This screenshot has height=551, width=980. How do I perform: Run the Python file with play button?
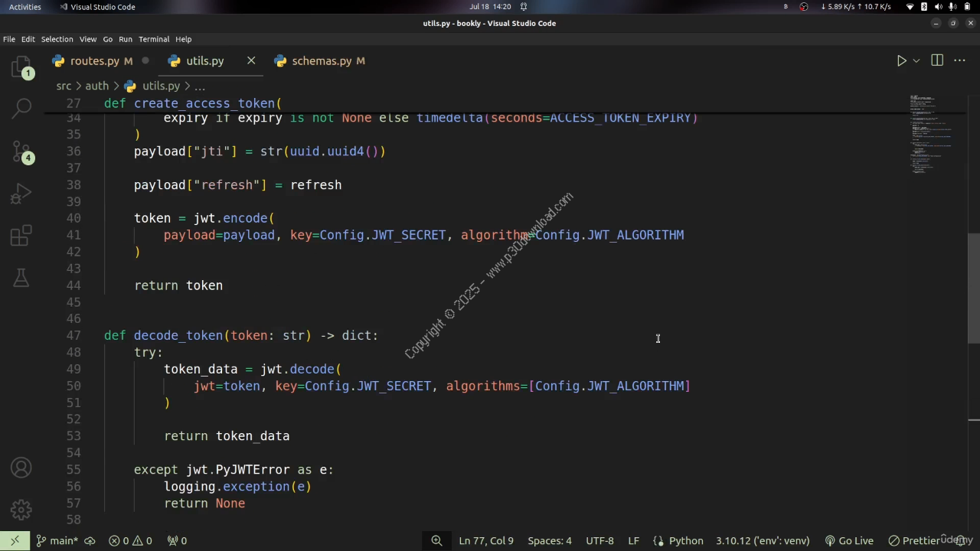(x=901, y=60)
